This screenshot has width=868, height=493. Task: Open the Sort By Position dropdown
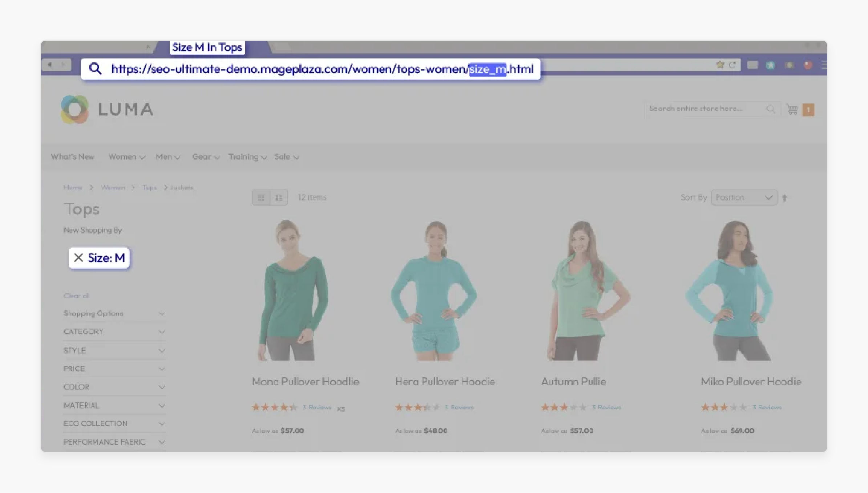[743, 197]
